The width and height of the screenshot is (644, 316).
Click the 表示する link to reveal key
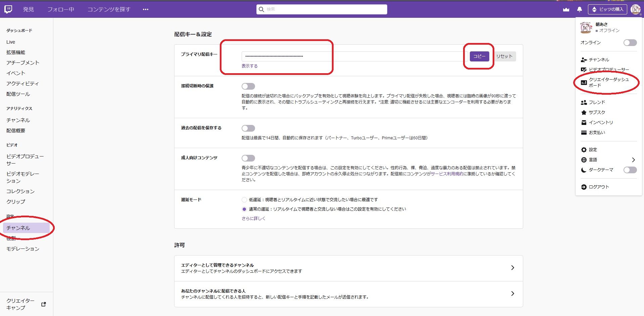point(249,66)
